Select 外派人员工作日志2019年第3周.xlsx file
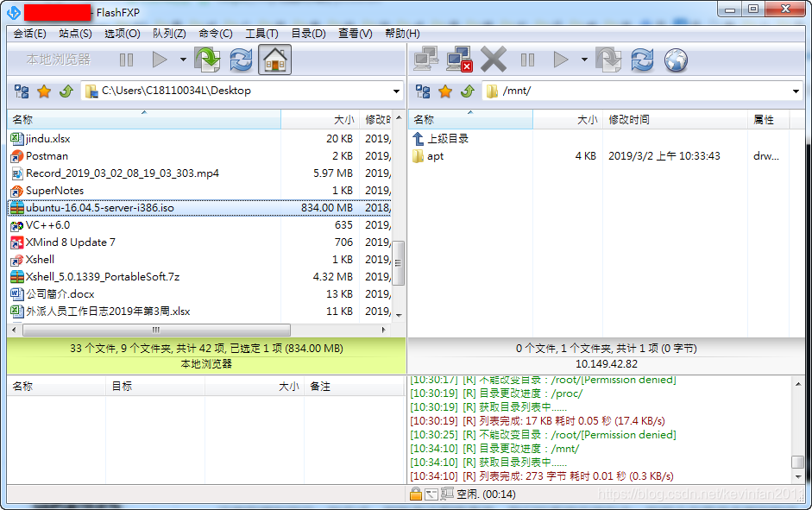The image size is (812, 510). [199, 312]
